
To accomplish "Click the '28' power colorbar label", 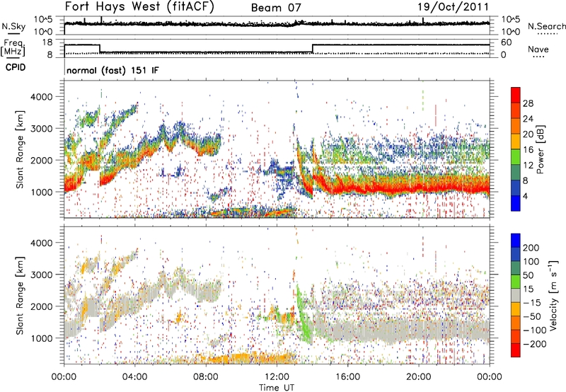I will click(528, 103).
